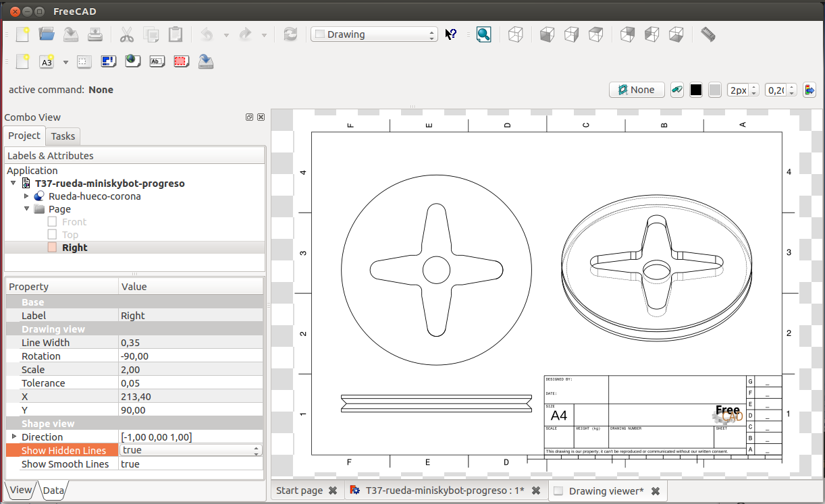This screenshot has width=825, height=504.
Task: Click the None working plane button
Action: (x=637, y=90)
